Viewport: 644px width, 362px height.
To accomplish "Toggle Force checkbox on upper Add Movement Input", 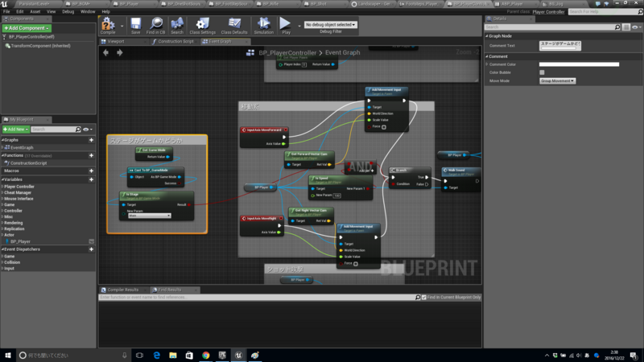I will [x=384, y=127].
